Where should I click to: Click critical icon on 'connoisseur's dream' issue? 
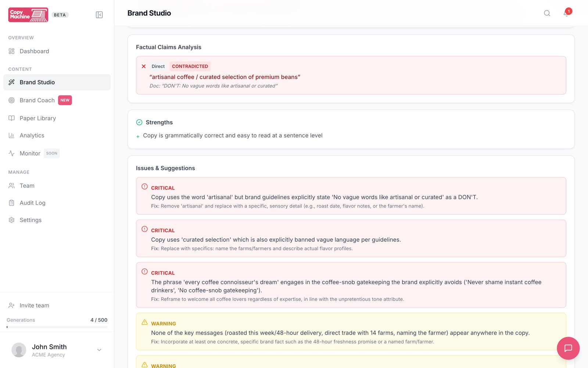(144, 272)
